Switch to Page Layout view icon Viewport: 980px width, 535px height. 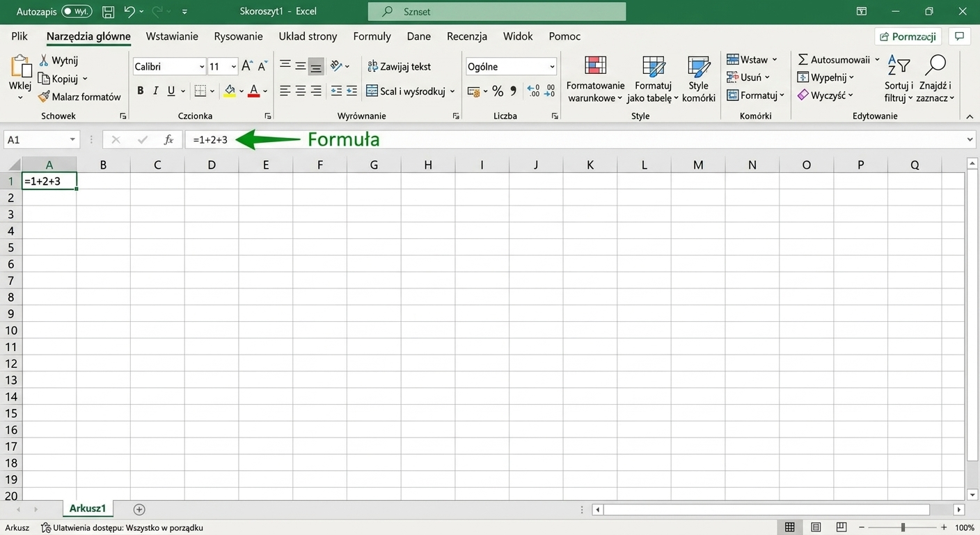point(816,527)
